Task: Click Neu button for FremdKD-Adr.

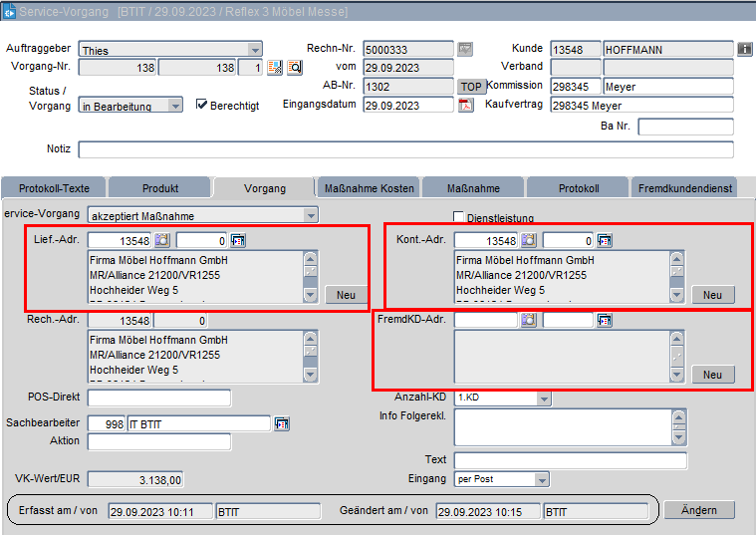Action: pos(712,375)
